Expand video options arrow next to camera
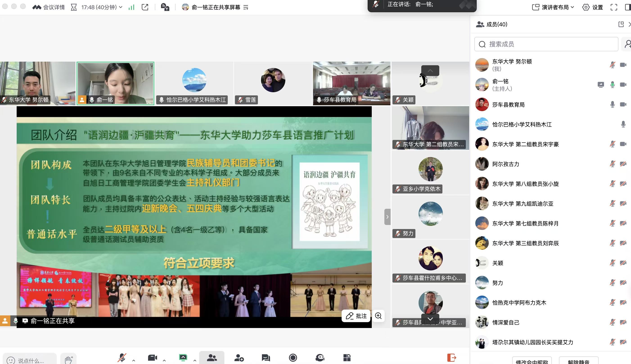Screen dimensions: 631x364 coord(164,360)
